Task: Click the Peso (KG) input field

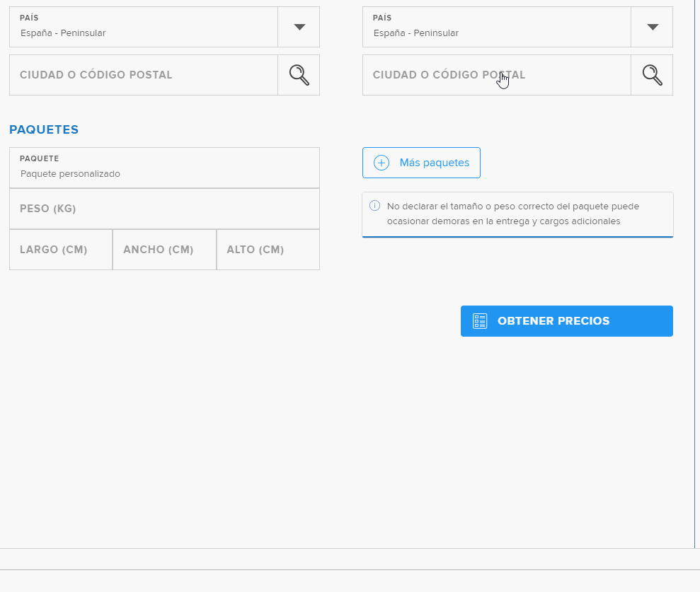Action: [x=164, y=209]
